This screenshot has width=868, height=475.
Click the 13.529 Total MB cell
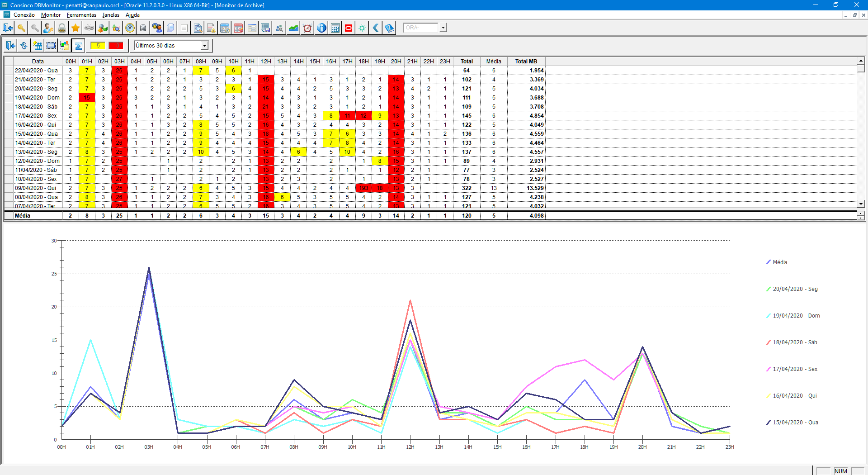526,188
